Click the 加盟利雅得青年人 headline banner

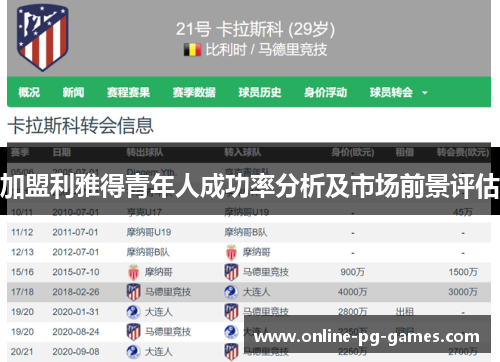coord(250,186)
